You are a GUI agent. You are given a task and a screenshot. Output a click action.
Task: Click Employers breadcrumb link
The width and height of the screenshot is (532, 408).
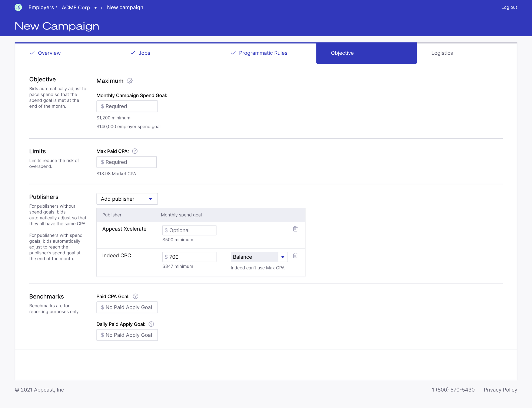(41, 7)
